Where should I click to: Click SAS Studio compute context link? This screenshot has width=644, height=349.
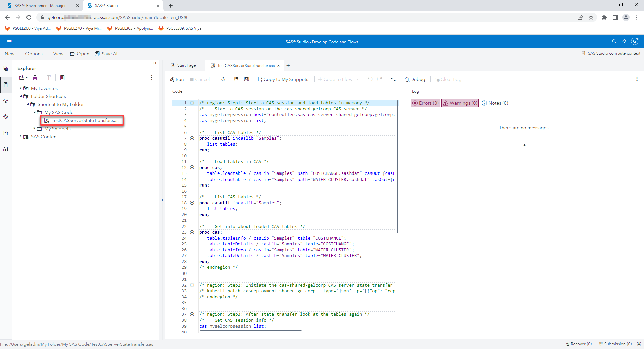611,53
